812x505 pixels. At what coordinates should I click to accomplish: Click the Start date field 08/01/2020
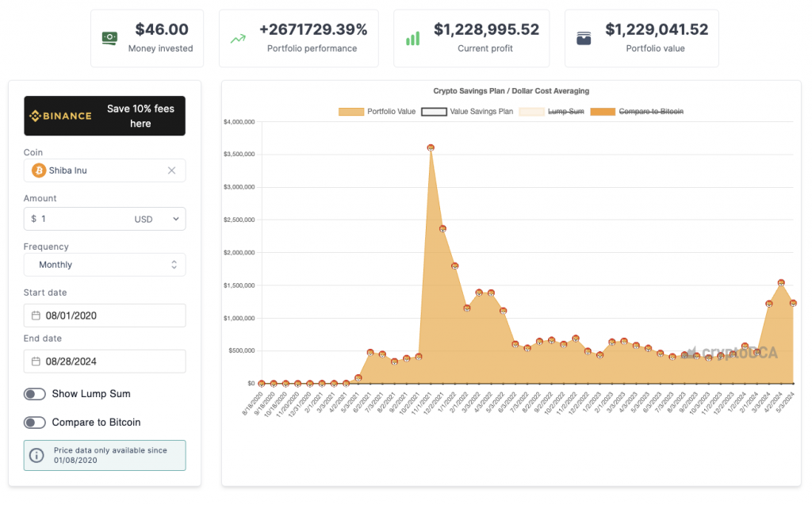(105, 316)
